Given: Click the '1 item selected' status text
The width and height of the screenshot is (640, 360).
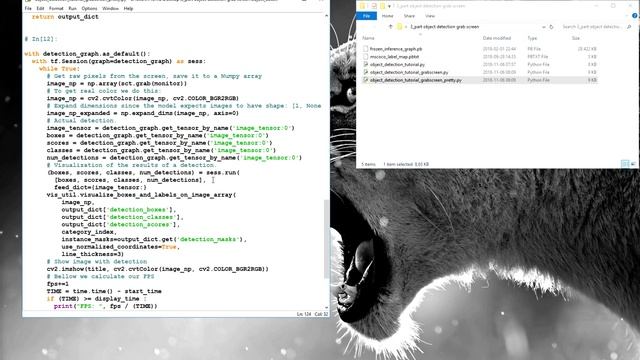Looking at the screenshot, I should (x=406, y=164).
